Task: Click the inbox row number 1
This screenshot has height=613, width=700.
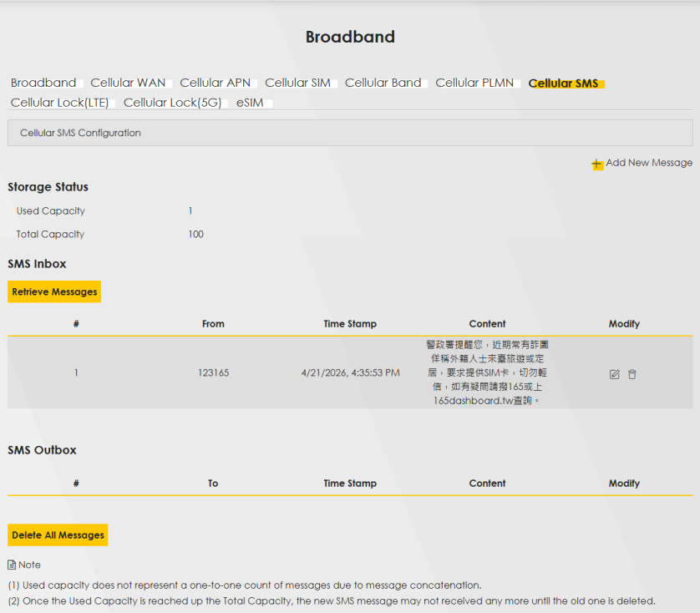Action: click(76, 372)
